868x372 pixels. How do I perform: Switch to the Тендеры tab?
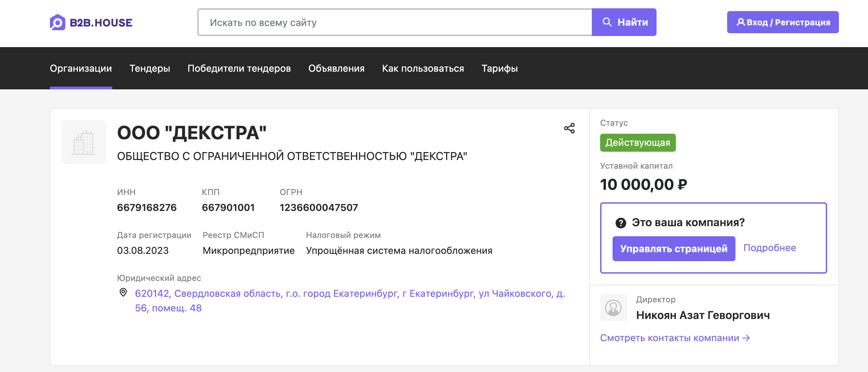pos(150,69)
